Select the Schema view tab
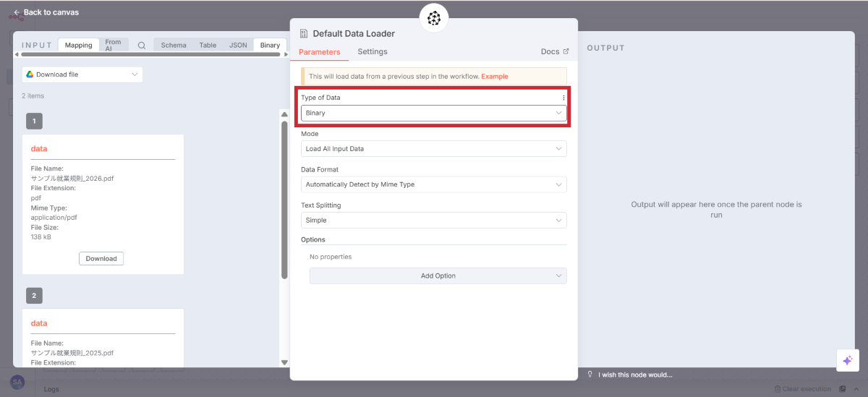 174,45
